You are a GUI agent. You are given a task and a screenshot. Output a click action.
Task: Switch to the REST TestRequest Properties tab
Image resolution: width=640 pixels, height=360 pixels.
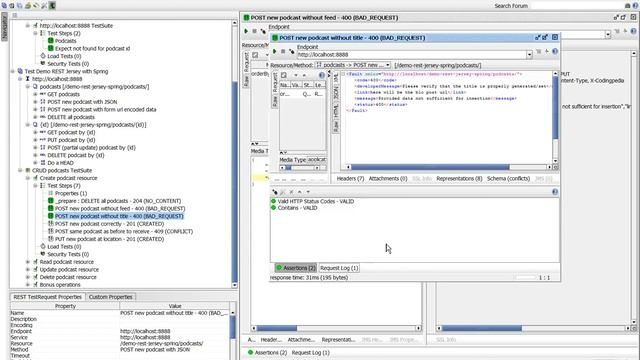(x=47, y=297)
